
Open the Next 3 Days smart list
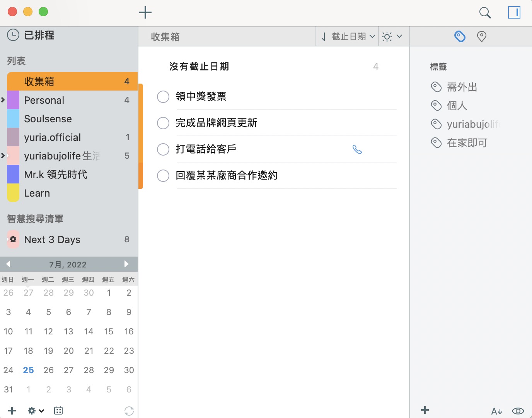[x=72, y=240]
